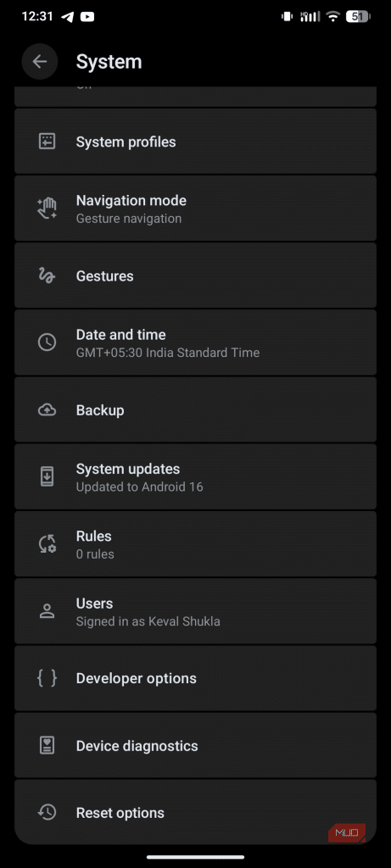Viewport: 391px width, 868px height.
Task: Click the Date and time clock icon
Action: (47, 342)
